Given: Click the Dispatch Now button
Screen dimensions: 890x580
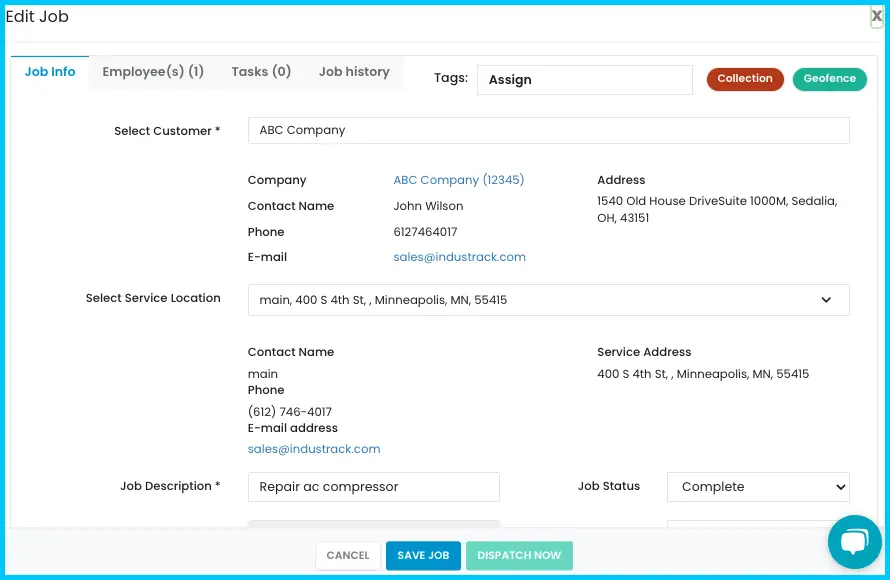Looking at the screenshot, I should 519,556.
